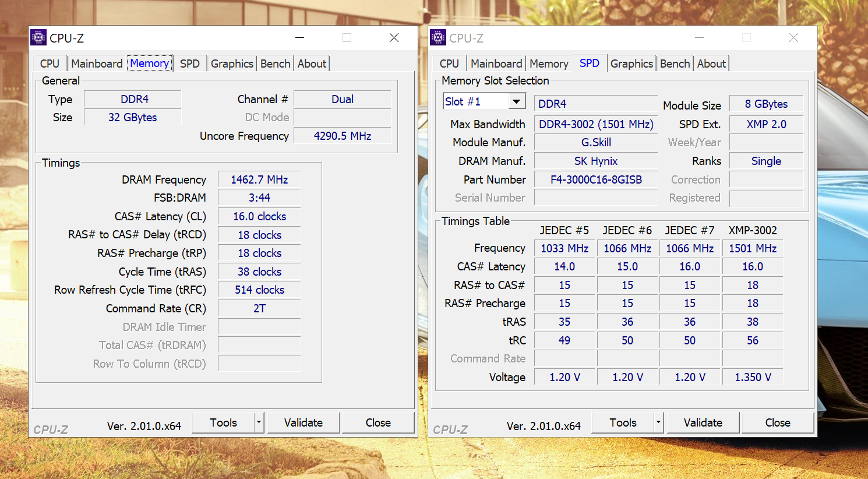Image resolution: width=868 pixels, height=479 pixels.
Task: Click Validate button in left CPU-Z window
Action: point(304,422)
